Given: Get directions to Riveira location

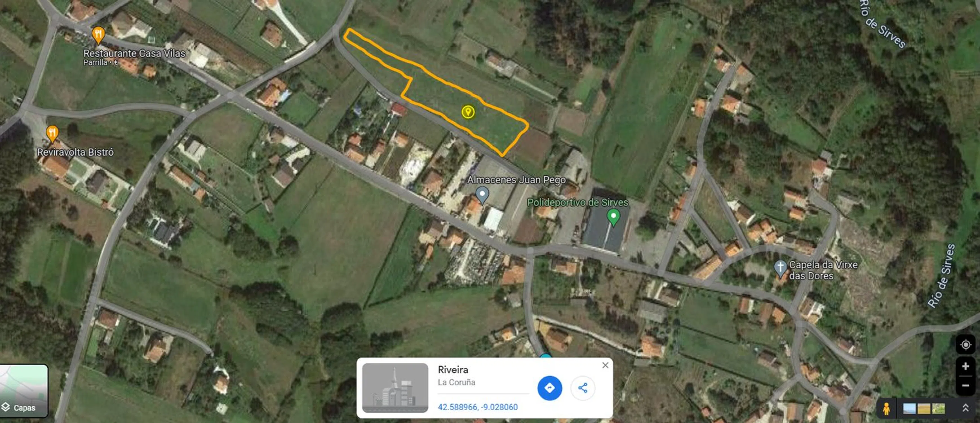Looking at the screenshot, I should 550,388.
